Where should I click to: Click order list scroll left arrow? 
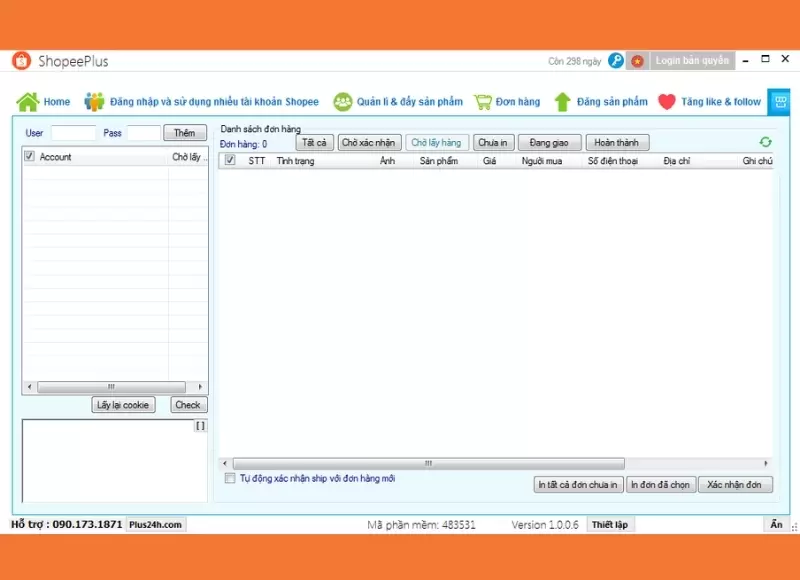225,463
